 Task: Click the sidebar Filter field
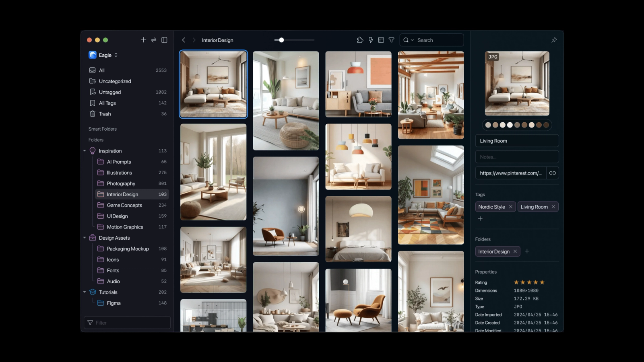pyautogui.click(x=127, y=323)
